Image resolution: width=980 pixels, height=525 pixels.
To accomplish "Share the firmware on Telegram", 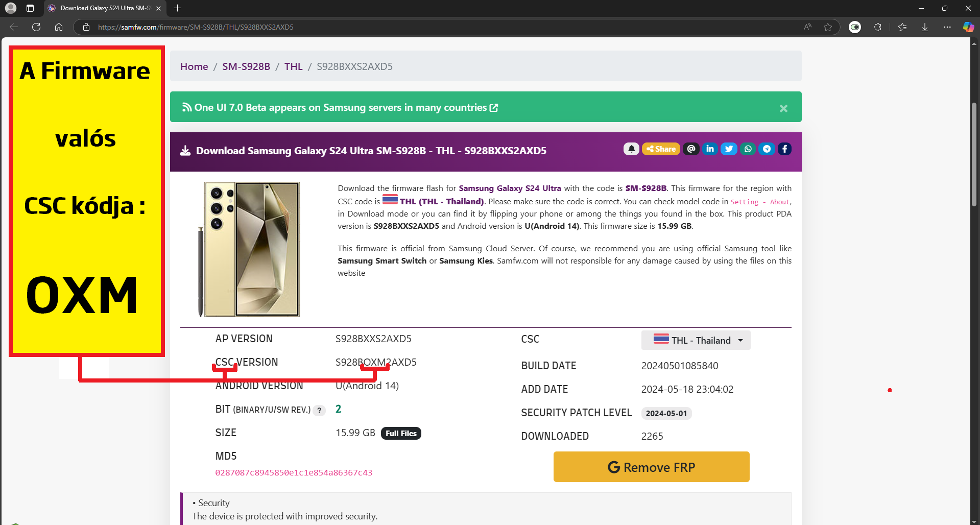I will (x=767, y=149).
